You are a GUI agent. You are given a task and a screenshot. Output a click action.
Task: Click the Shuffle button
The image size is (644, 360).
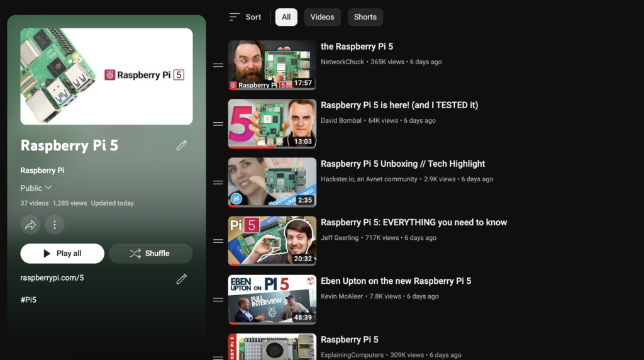click(x=151, y=254)
